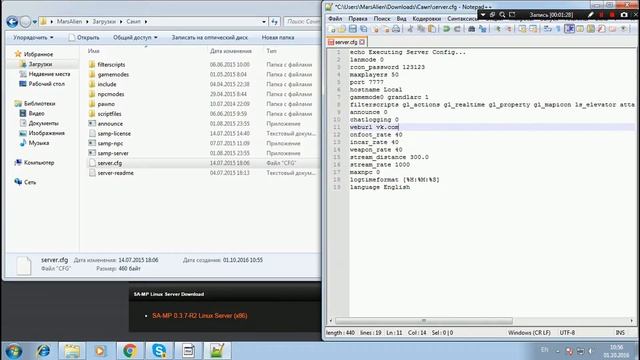Viewport: 640px width, 360px height.
Task: Open the Windows Start menu
Action: click(13, 351)
